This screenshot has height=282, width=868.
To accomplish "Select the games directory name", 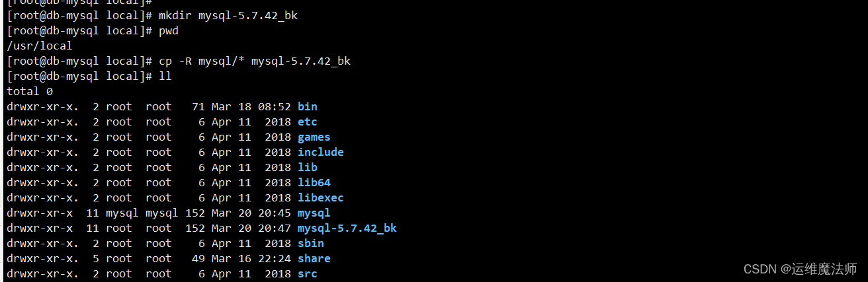I will 314,137.
